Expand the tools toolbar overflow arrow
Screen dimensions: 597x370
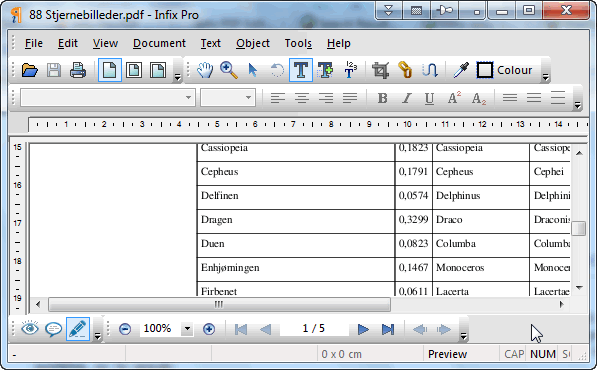pyautogui.click(x=546, y=77)
